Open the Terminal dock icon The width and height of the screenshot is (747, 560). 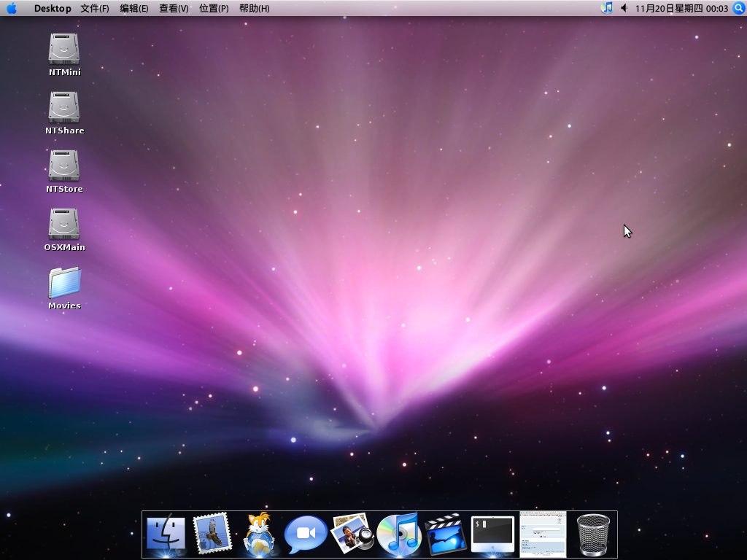[492, 534]
